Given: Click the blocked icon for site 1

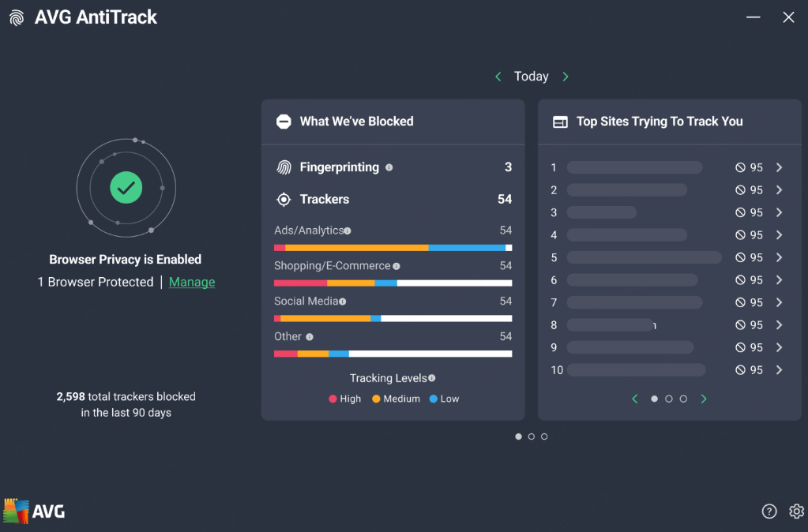Looking at the screenshot, I should pyautogui.click(x=741, y=167).
